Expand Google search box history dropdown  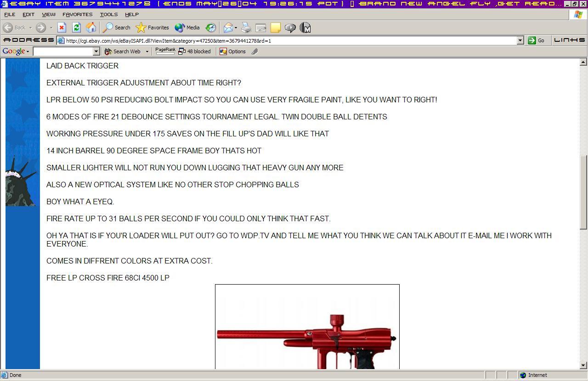(96, 51)
